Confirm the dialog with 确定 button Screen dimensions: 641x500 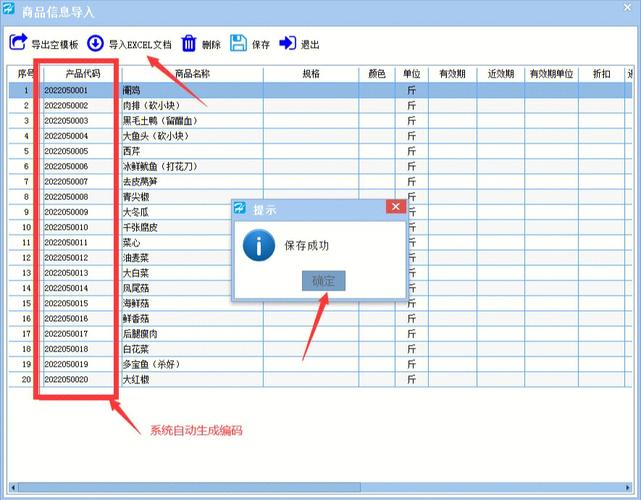coord(323,281)
